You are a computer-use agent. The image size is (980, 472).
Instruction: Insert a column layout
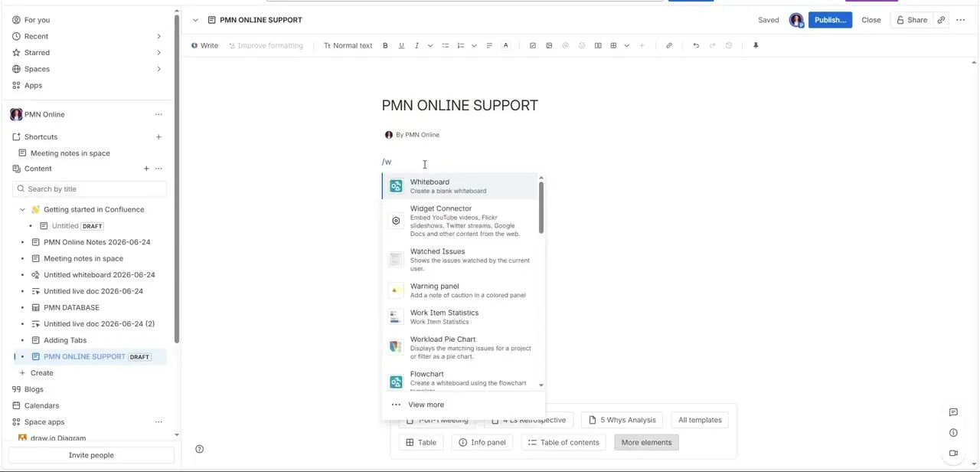(x=598, y=45)
